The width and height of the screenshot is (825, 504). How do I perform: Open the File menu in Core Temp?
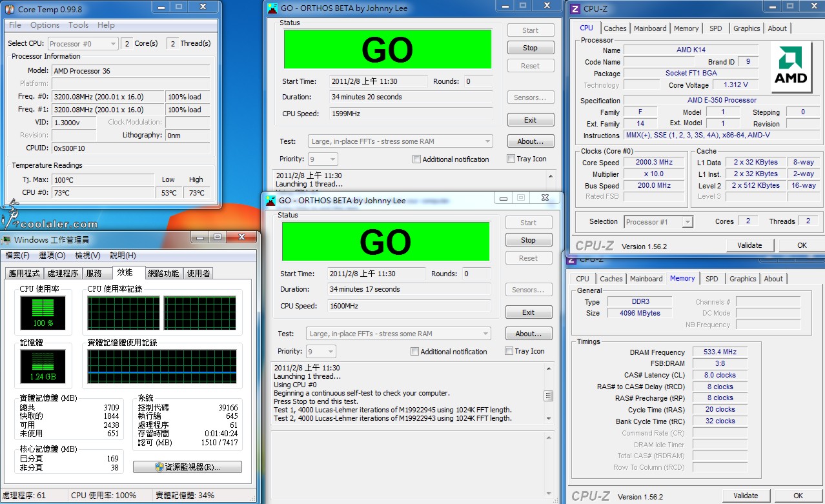pos(15,25)
